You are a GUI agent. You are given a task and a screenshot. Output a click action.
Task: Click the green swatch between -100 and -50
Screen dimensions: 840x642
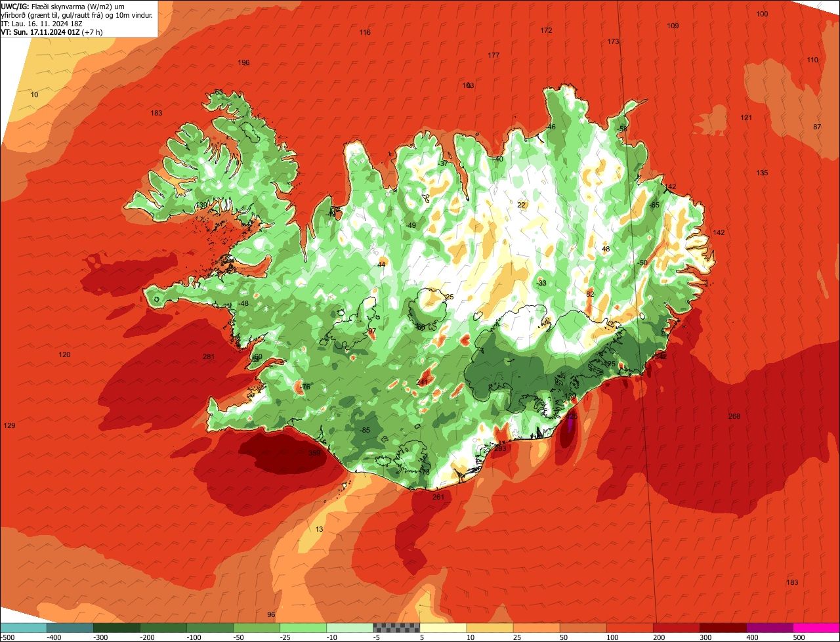tap(209, 628)
